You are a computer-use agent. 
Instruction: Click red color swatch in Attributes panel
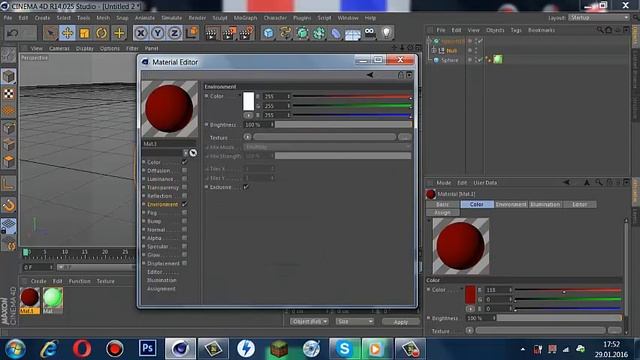(470, 295)
